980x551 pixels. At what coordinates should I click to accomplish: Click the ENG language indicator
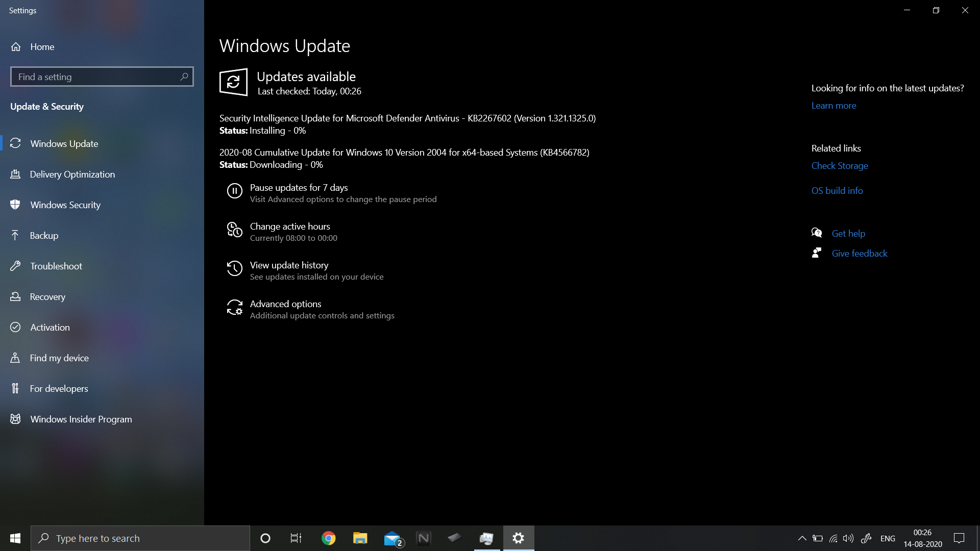coord(888,538)
